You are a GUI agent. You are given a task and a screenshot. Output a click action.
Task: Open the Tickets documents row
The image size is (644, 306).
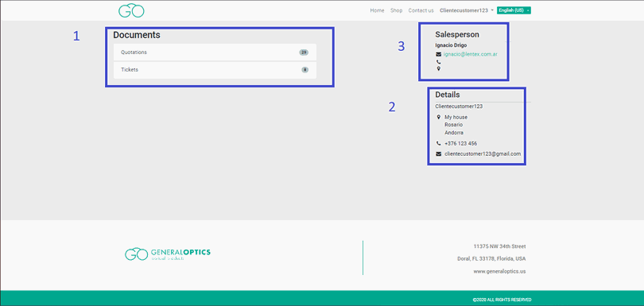215,70
